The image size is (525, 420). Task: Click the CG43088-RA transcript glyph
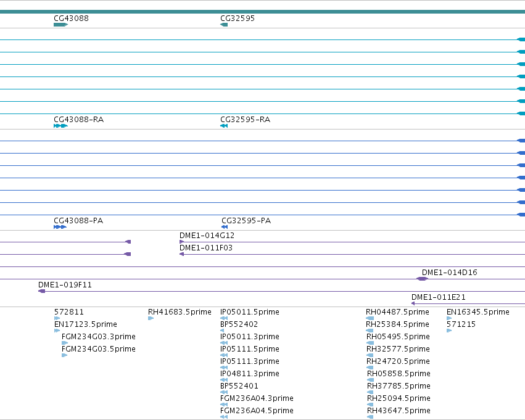(x=60, y=126)
